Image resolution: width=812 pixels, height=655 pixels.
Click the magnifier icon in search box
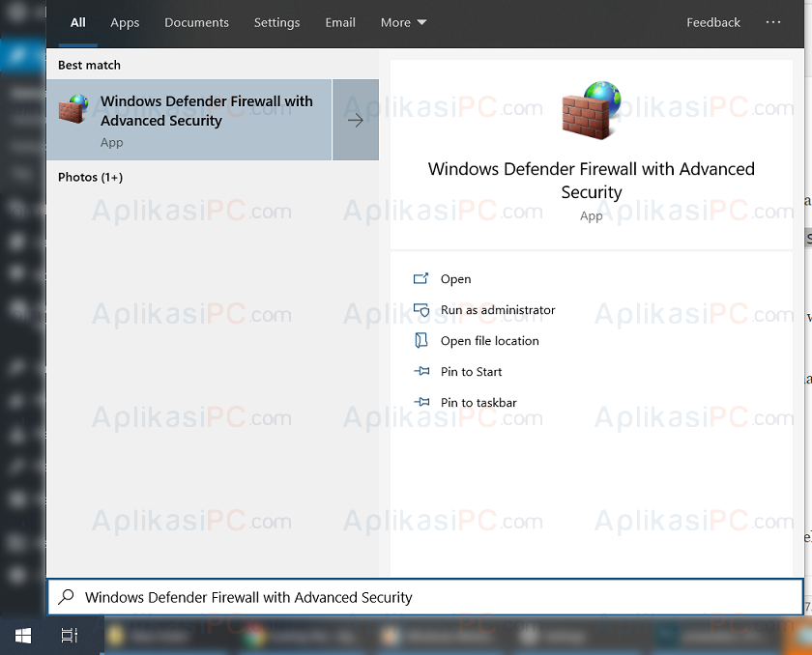[66, 596]
